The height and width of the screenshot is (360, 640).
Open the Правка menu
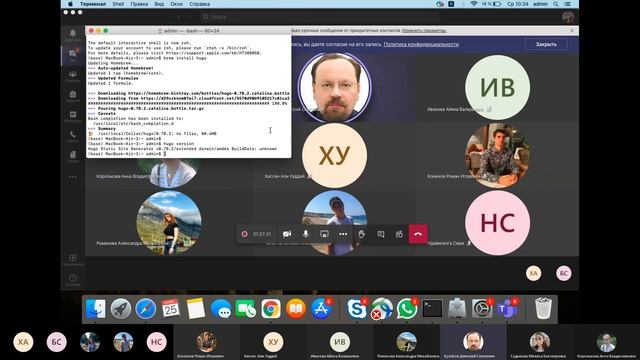[139, 4]
